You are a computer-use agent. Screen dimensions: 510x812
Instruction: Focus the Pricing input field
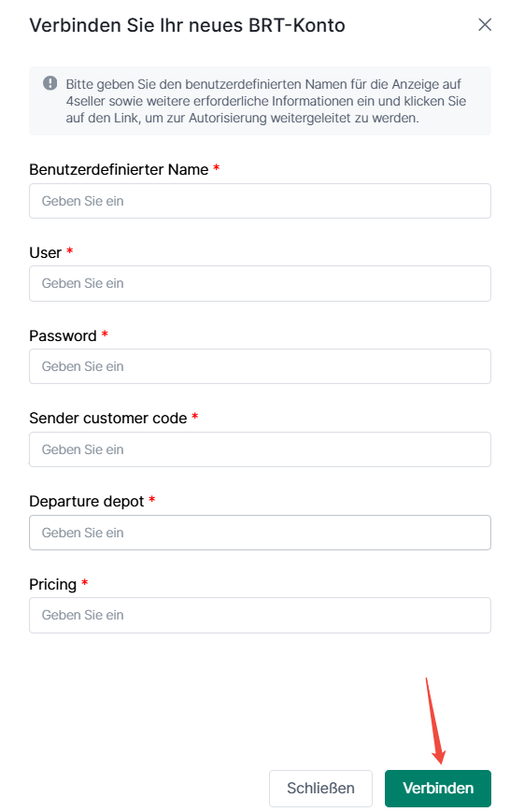point(260,615)
